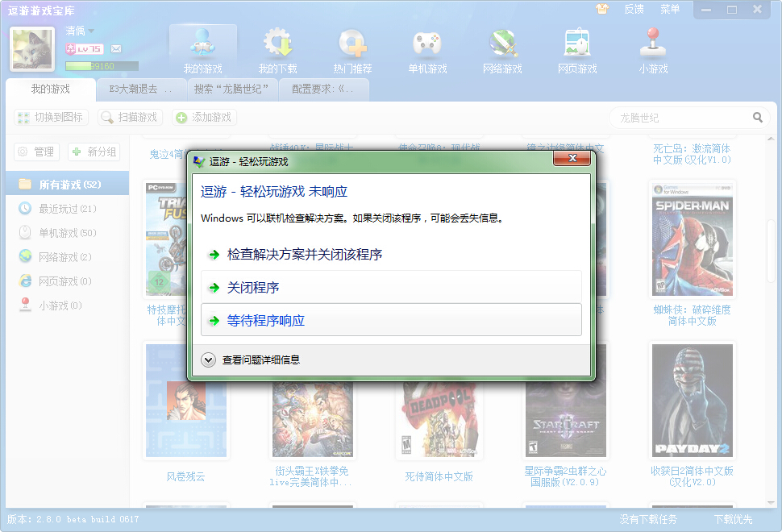This screenshot has height=532, width=782.
Task: Open 我的游戏 in the top navigation
Action: tap(202, 52)
